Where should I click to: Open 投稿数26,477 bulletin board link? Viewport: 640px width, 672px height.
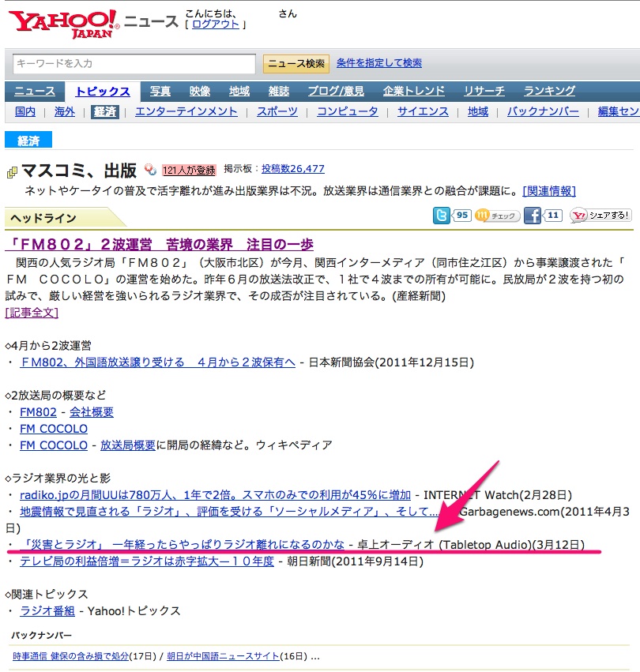click(x=293, y=169)
